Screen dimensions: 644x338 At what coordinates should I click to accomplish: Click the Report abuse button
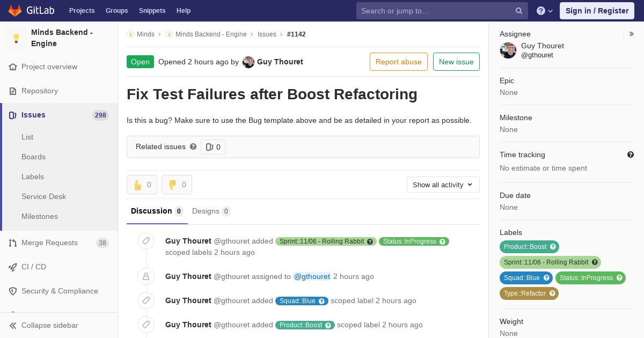click(x=398, y=62)
